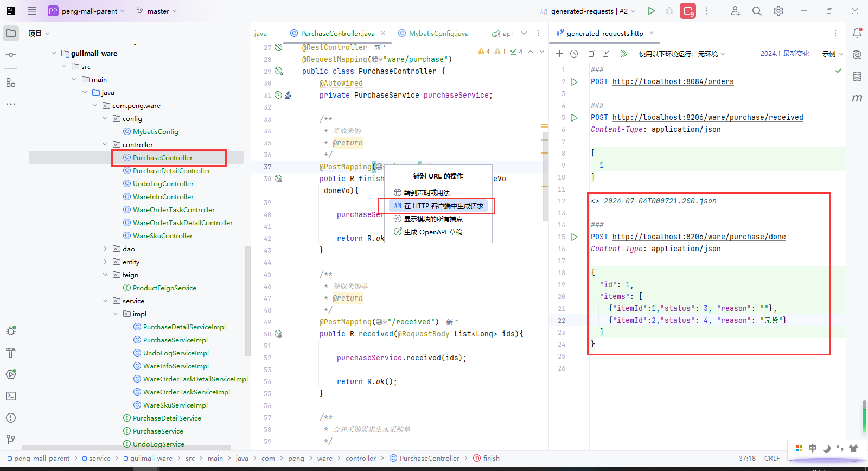The image size is (868, 471).
Task: Open the Maven tool window
Action: (857, 98)
